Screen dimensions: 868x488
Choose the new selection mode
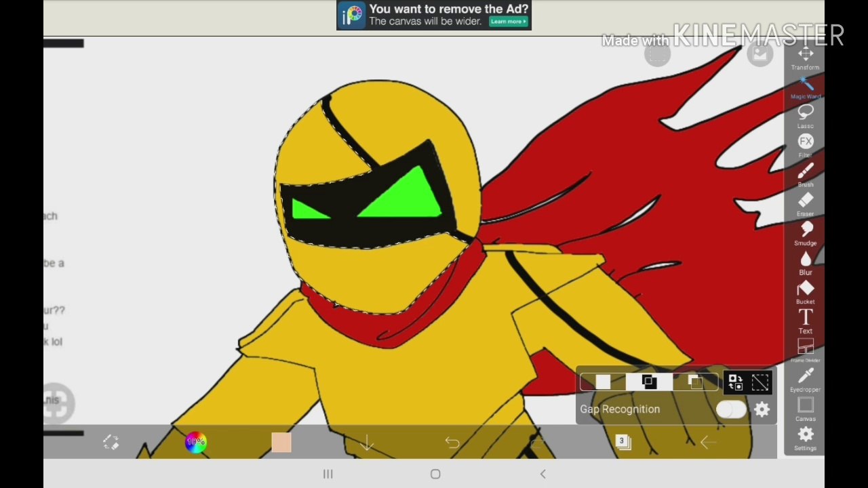603,383
